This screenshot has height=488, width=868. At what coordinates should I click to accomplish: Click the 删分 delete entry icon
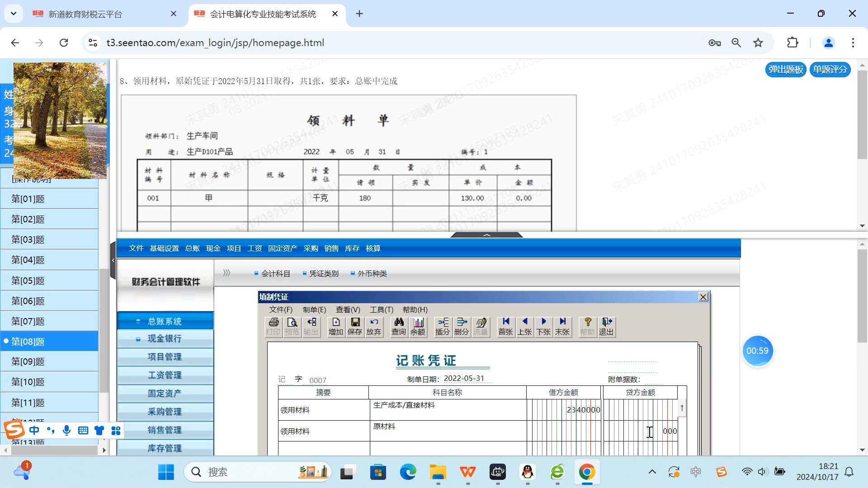click(461, 326)
